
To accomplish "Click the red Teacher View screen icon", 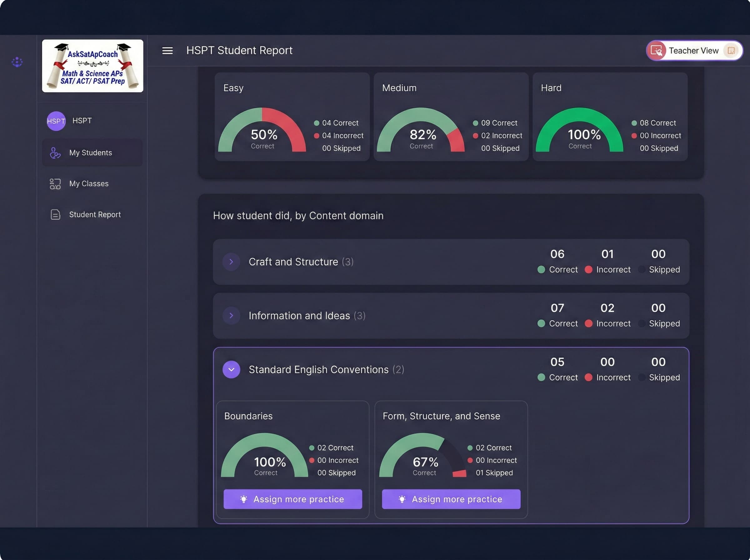I will (x=657, y=51).
